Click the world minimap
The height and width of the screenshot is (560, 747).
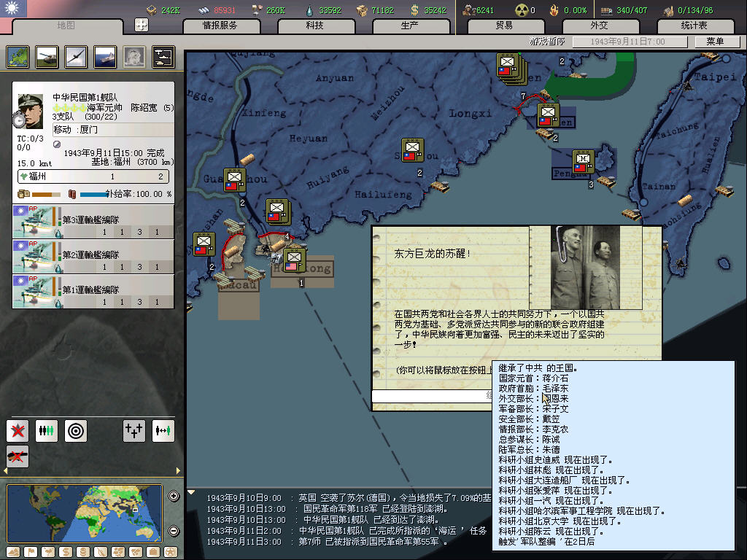(x=85, y=514)
